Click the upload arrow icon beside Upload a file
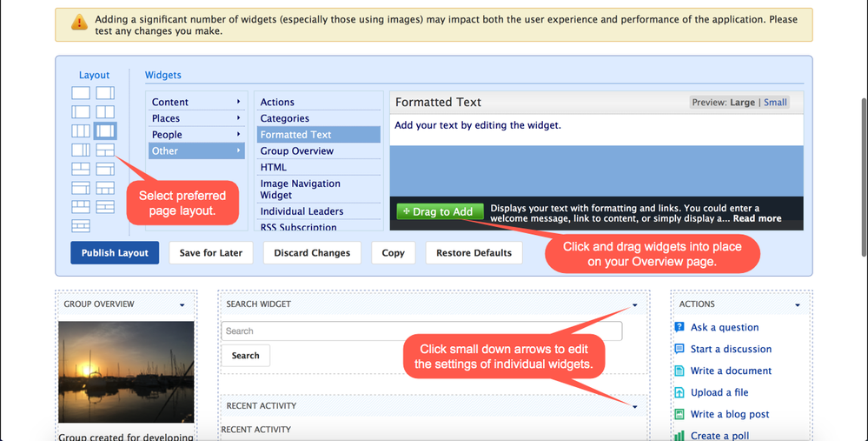 tap(679, 392)
